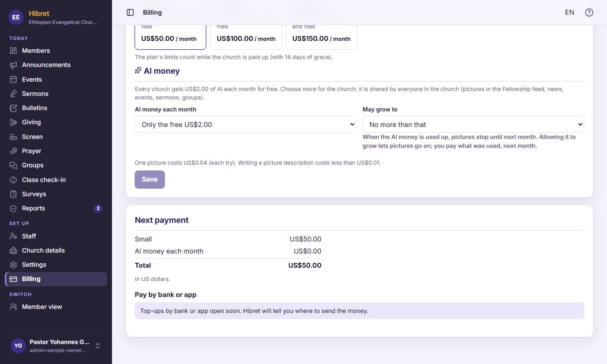Click the Members grid icon

13,51
